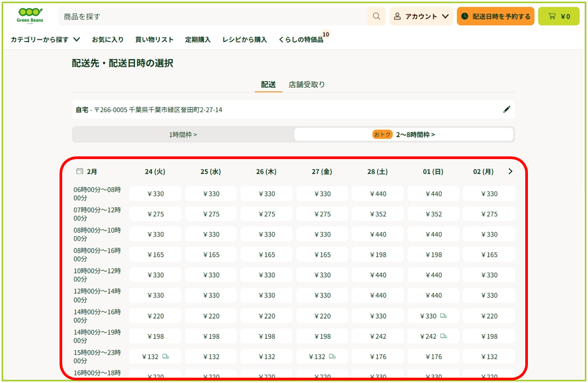Screen dimensions: 588x383
Task: Click the Green Beans logo
Action: tap(30, 16)
